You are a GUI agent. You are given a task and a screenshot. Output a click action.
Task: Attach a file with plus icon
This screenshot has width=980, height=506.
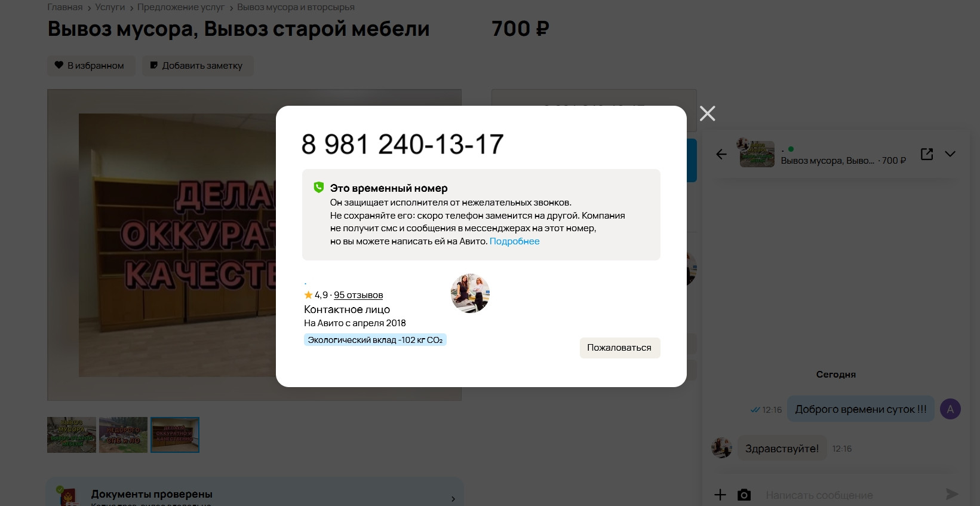pyautogui.click(x=720, y=495)
